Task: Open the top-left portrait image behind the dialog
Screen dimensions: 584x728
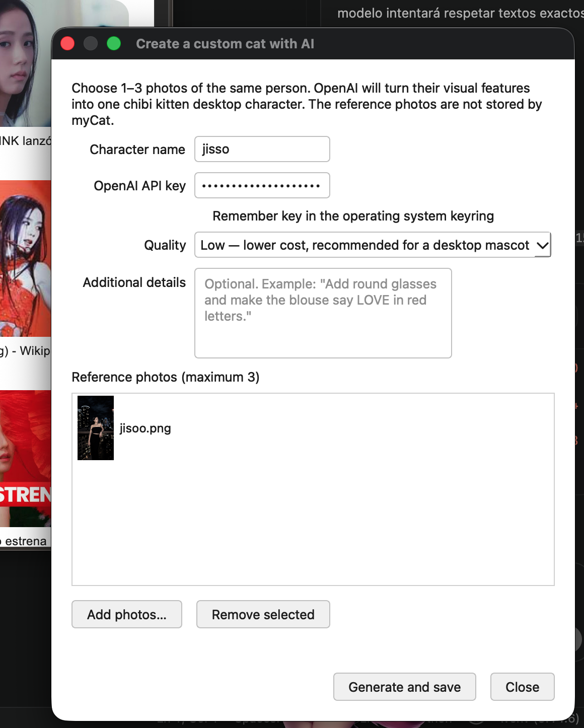Action: pos(25,63)
